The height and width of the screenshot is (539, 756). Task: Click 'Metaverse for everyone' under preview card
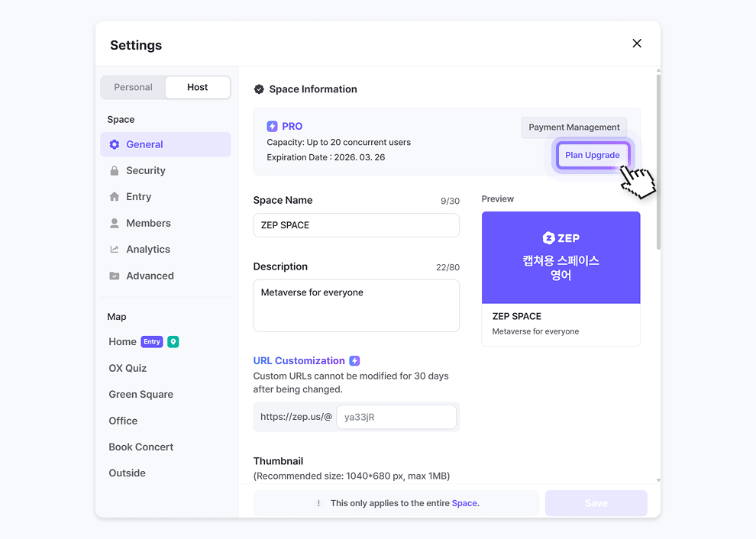click(x=535, y=331)
